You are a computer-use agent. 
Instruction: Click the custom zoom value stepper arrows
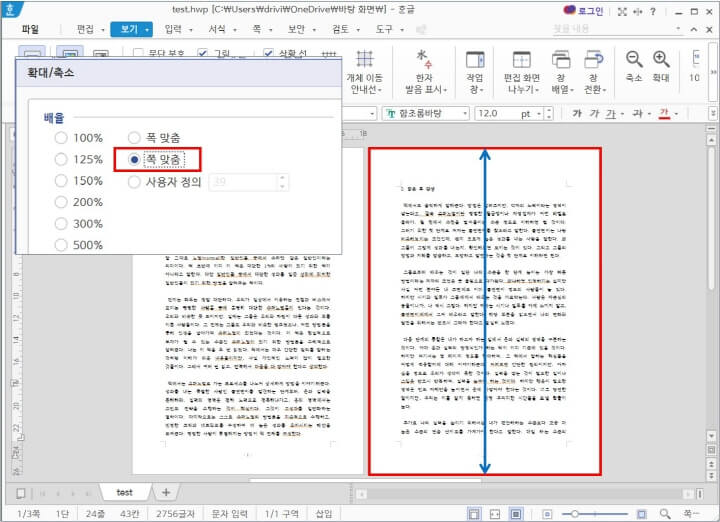coord(283,182)
